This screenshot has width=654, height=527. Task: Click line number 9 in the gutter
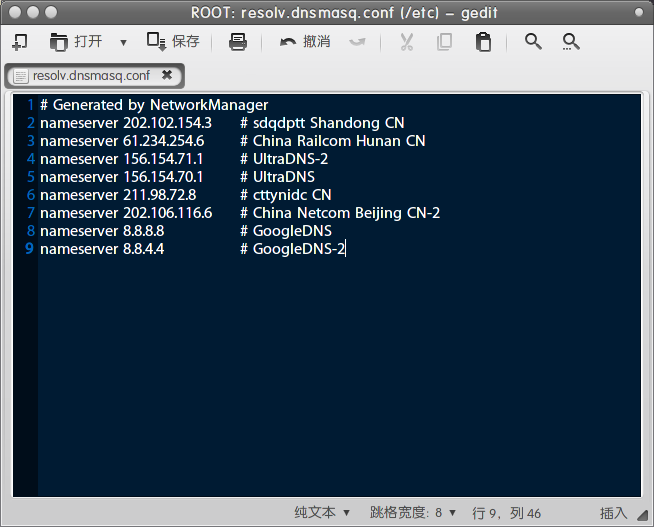pos(29,249)
